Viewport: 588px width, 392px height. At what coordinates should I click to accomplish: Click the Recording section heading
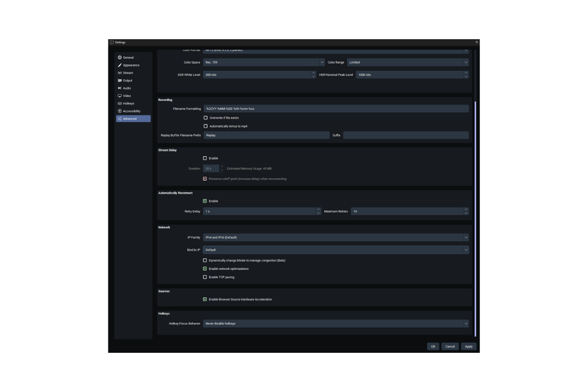click(x=165, y=100)
